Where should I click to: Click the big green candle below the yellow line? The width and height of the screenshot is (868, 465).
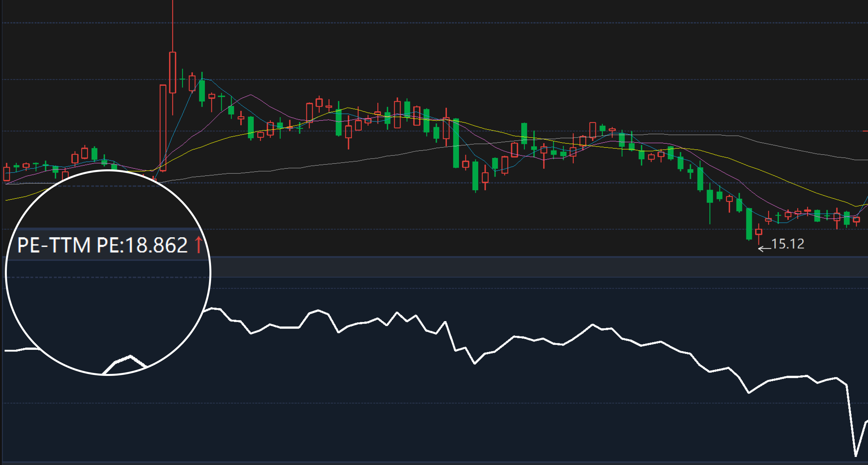point(456,143)
